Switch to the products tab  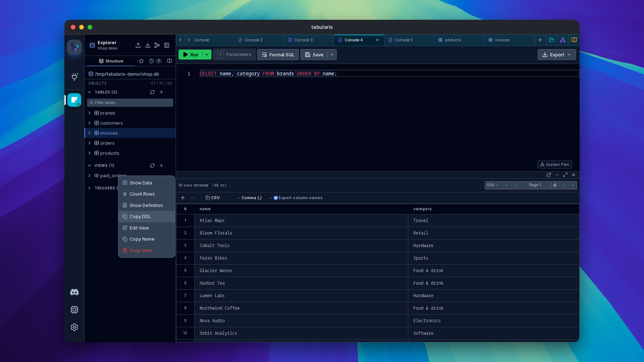[x=459, y=40]
